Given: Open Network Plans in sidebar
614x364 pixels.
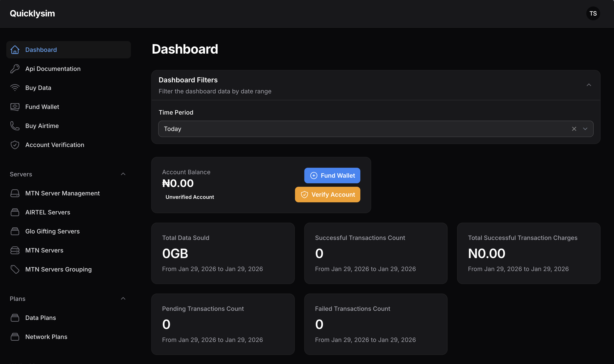Looking at the screenshot, I should (x=46, y=337).
